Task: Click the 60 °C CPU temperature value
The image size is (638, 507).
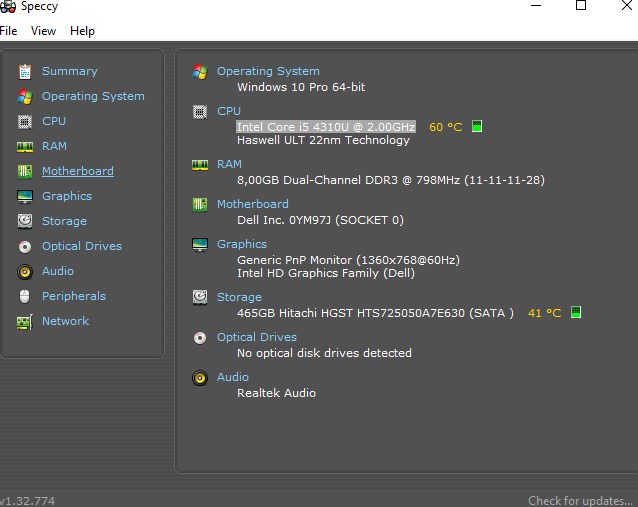Action: [446, 127]
